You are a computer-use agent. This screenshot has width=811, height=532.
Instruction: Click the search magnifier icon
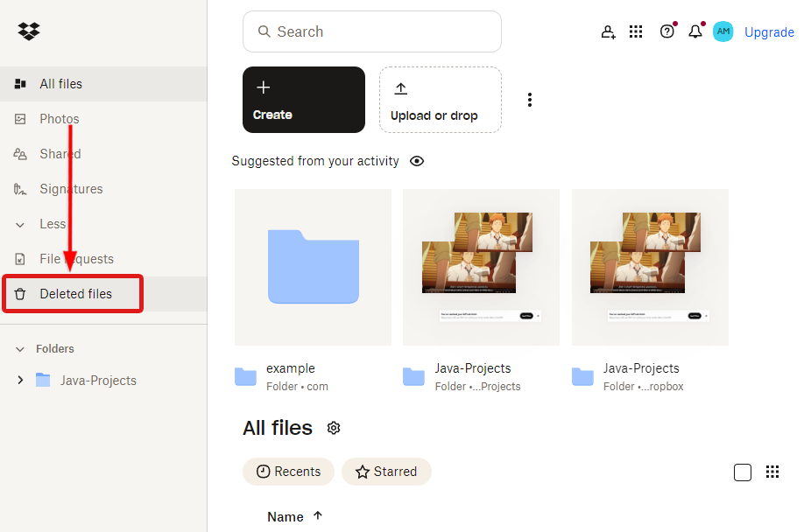pyautogui.click(x=264, y=31)
